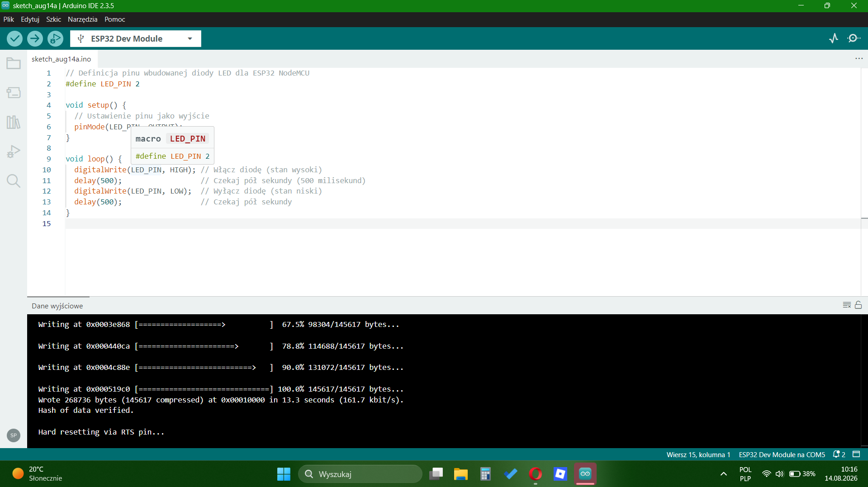Open the Sketchbook folder sidebar icon
The width and height of the screenshot is (868, 487).
pos(14,63)
